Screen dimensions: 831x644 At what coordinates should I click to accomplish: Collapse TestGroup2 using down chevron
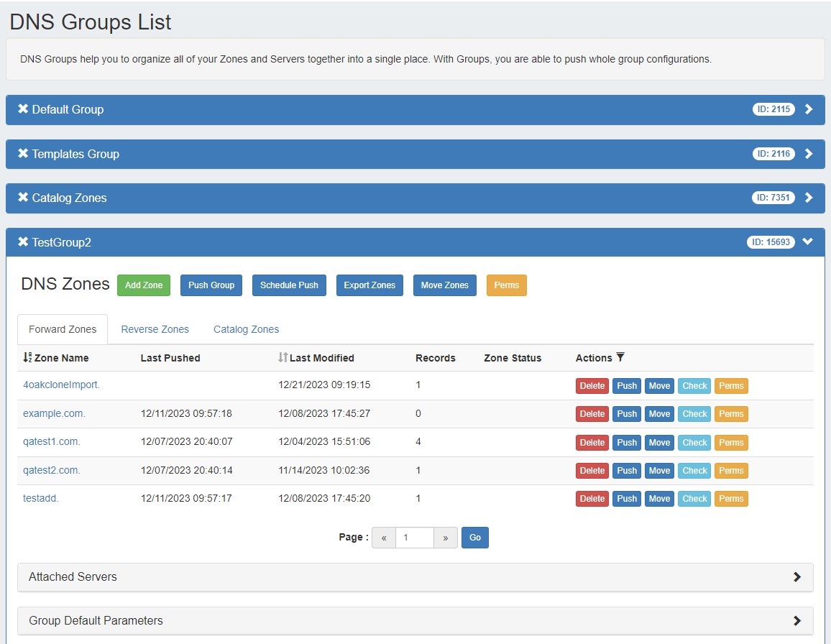point(808,242)
